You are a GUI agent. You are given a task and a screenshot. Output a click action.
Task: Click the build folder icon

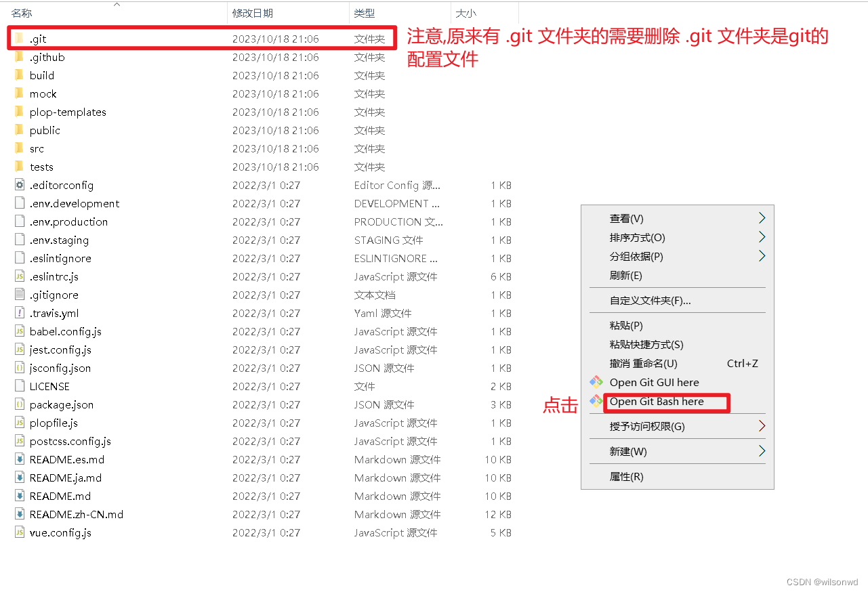point(19,75)
